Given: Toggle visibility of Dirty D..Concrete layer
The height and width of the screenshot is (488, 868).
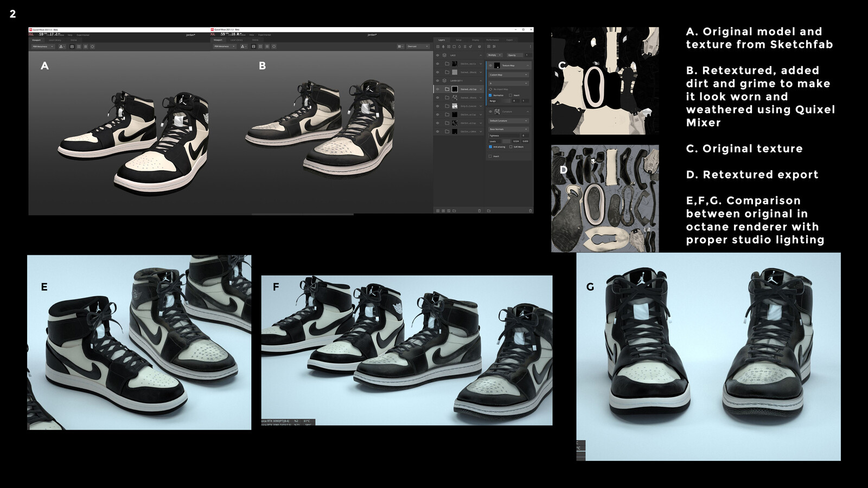Looking at the screenshot, I should (438, 106).
